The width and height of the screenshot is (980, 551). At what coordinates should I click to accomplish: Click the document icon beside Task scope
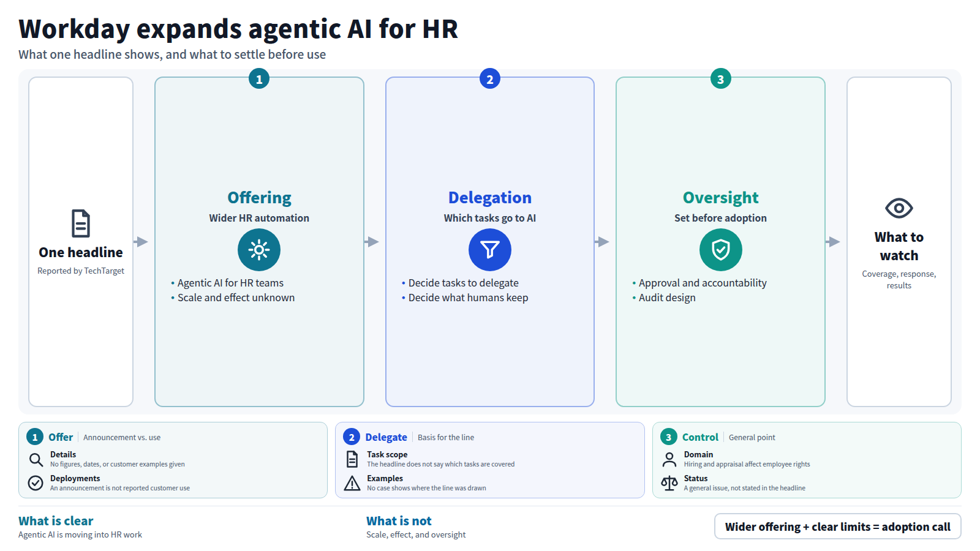pos(352,459)
